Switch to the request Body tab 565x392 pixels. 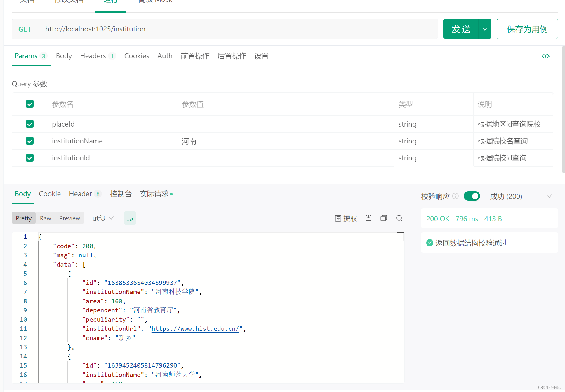tap(64, 56)
